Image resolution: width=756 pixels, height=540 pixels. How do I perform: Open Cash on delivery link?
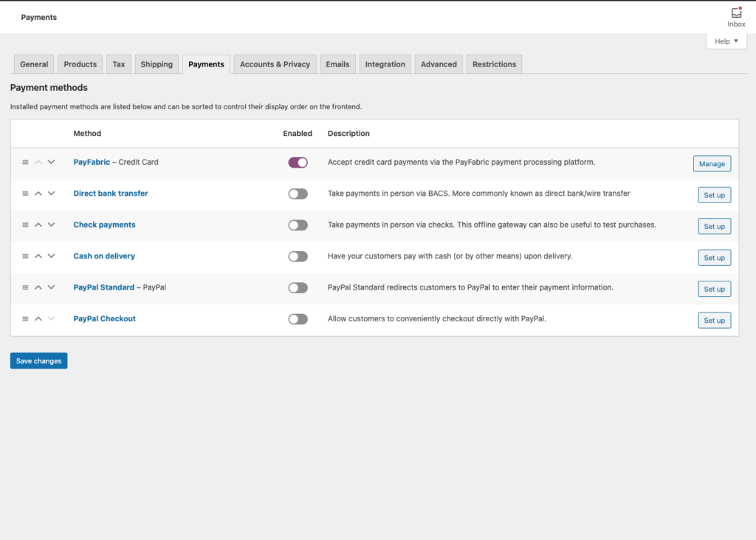(104, 256)
